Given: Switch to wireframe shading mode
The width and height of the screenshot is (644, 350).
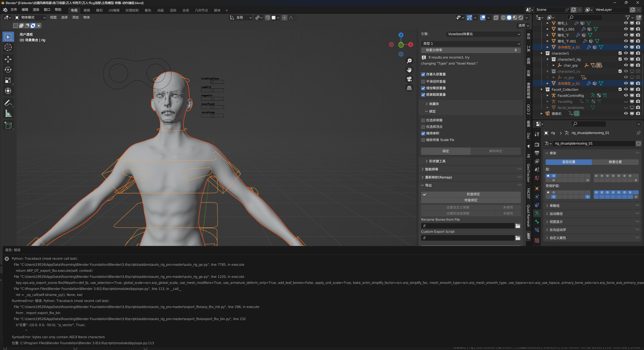Looking at the screenshot, I should [503, 18].
